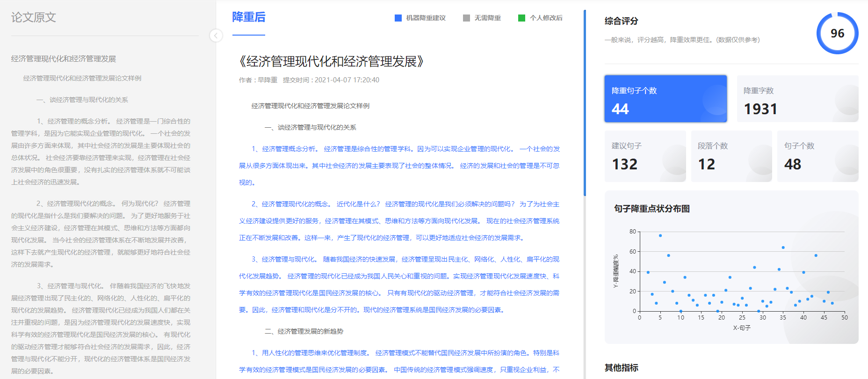
Task: Collapse the original text panel with arrow
Action: tap(216, 36)
